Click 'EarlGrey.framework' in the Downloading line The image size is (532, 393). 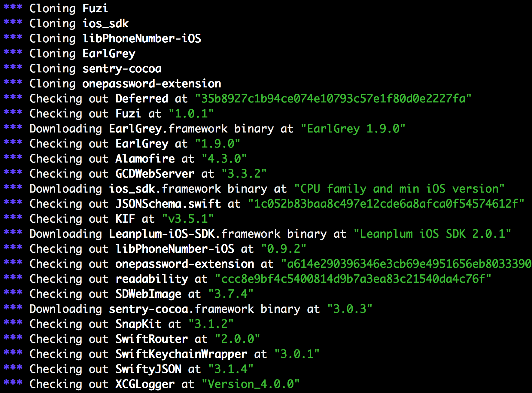(x=168, y=129)
